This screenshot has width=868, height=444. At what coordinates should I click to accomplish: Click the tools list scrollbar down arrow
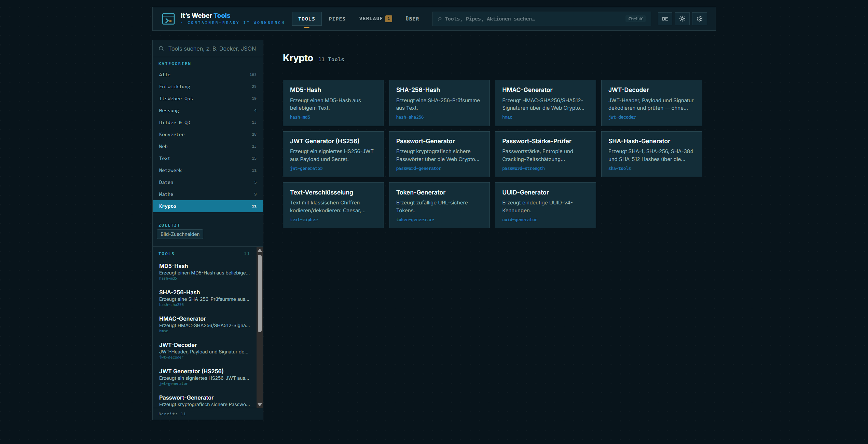pos(260,404)
